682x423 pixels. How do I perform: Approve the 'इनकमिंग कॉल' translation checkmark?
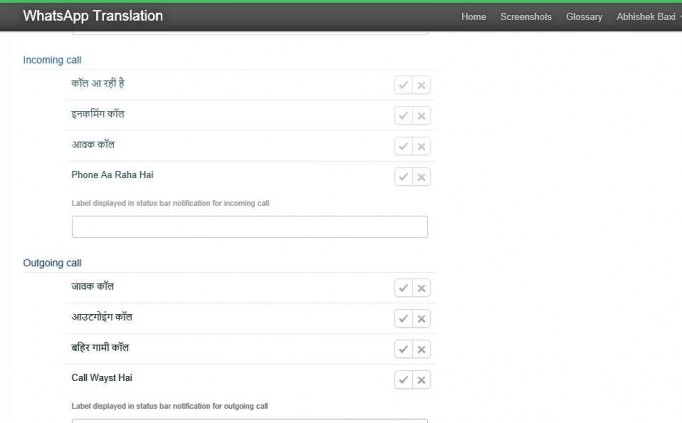(x=403, y=116)
